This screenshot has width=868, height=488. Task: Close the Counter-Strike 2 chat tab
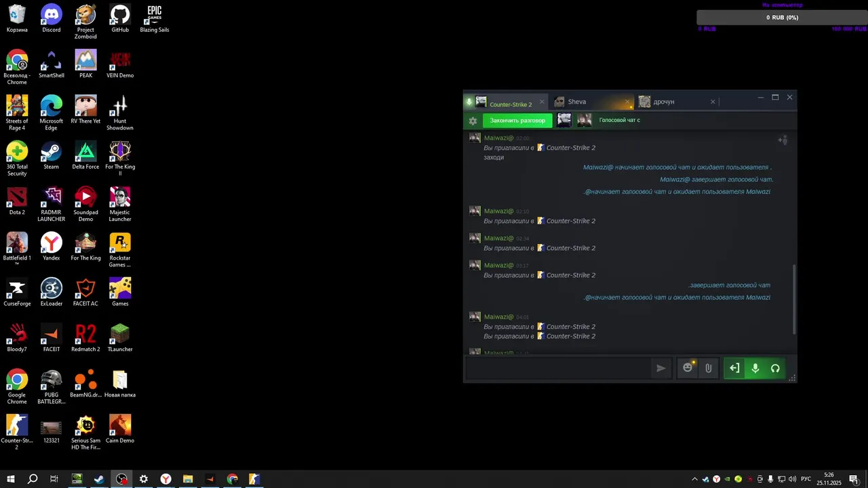click(x=542, y=102)
